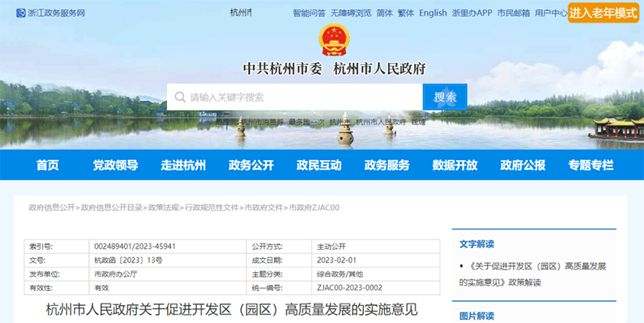Enter elderly mode via 进入老年模式

603,13
